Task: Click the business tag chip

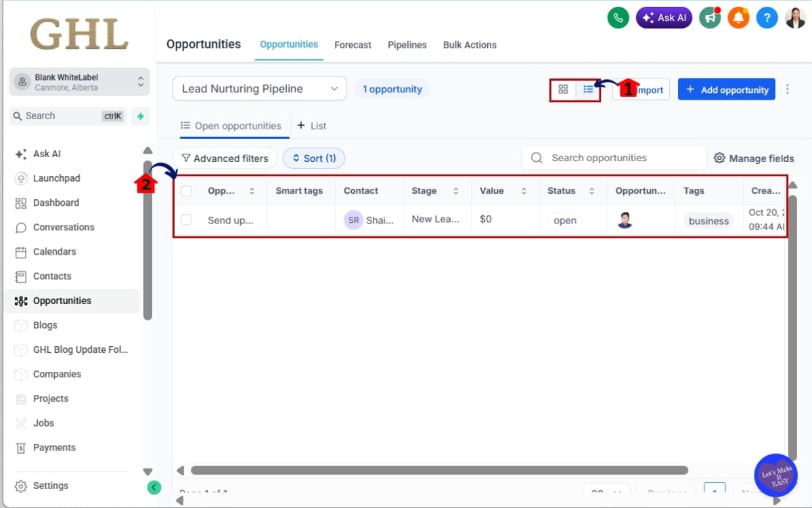Action: coord(708,221)
